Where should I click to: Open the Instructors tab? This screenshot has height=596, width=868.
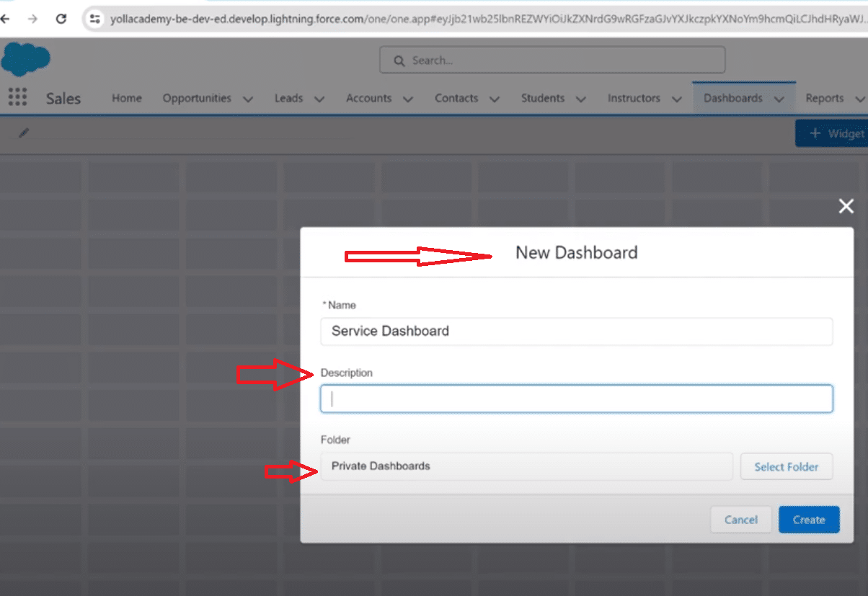pyautogui.click(x=634, y=98)
